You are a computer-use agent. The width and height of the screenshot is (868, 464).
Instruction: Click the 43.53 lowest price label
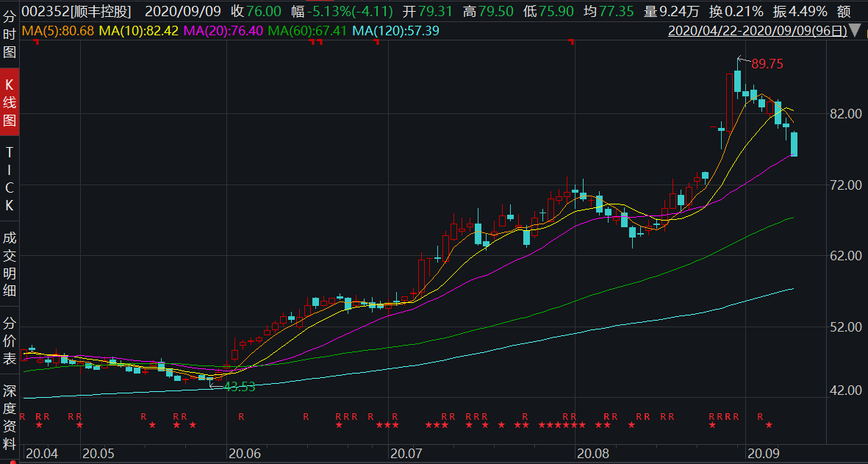coord(239,387)
